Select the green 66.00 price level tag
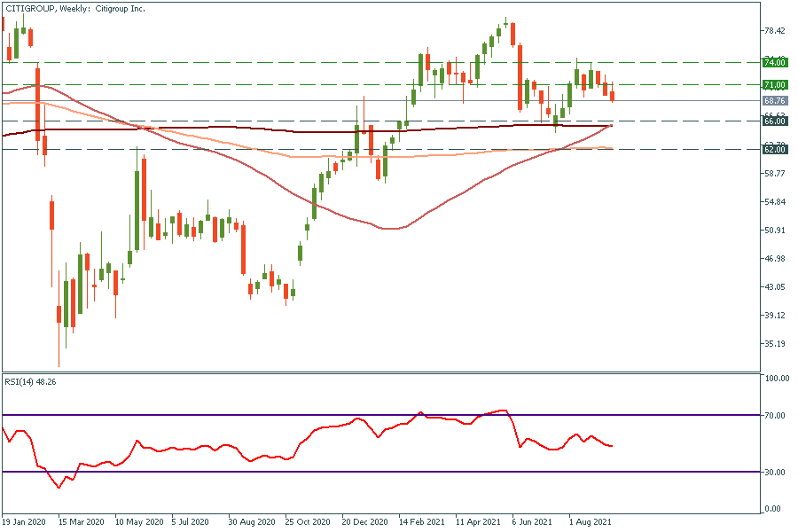The height and width of the screenshot is (532, 798). (x=774, y=121)
